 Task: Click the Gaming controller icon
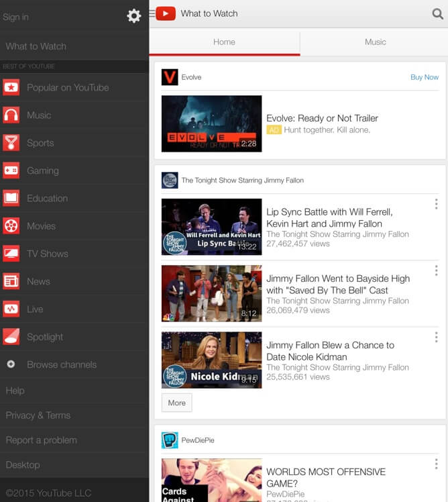click(x=11, y=170)
